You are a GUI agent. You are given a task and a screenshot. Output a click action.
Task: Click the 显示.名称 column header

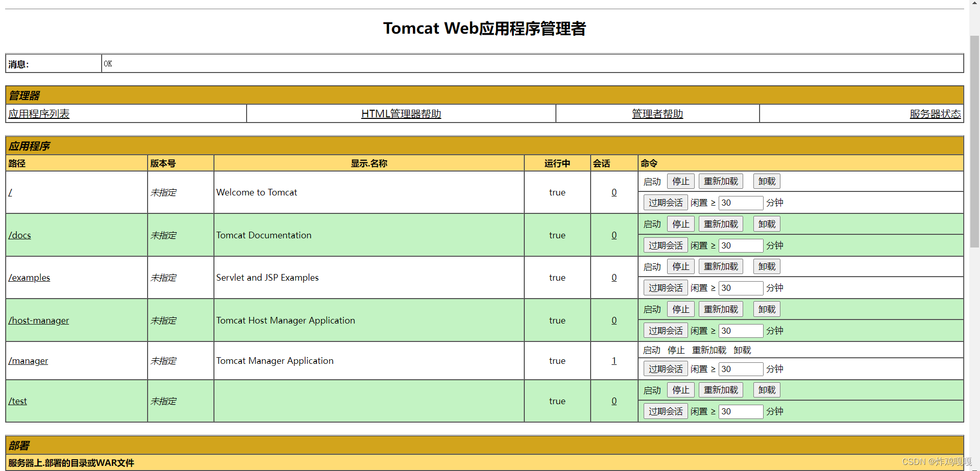369,163
